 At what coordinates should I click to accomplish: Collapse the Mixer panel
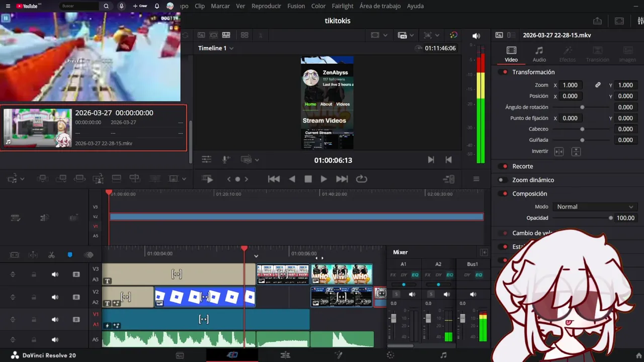click(x=484, y=252)
